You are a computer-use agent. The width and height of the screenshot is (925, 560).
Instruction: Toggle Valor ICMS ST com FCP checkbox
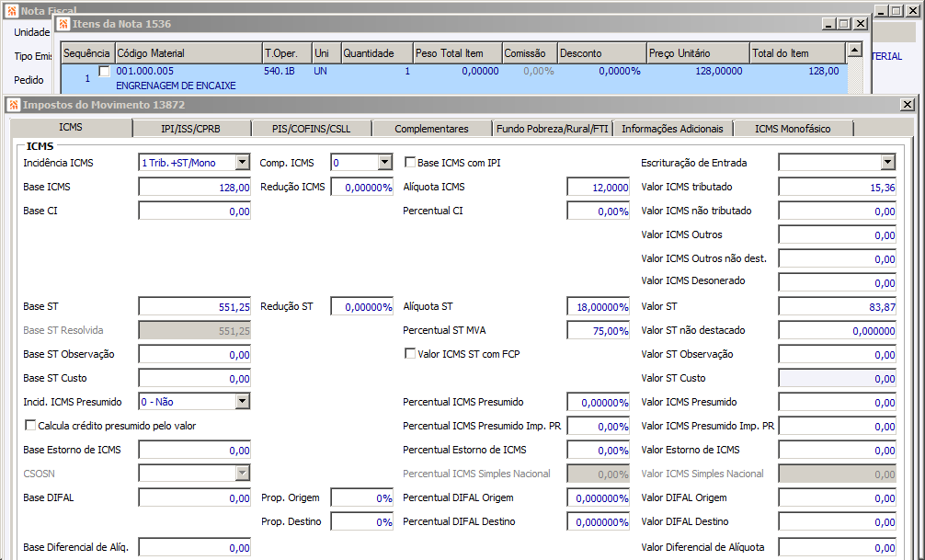[x=410, y=353]
